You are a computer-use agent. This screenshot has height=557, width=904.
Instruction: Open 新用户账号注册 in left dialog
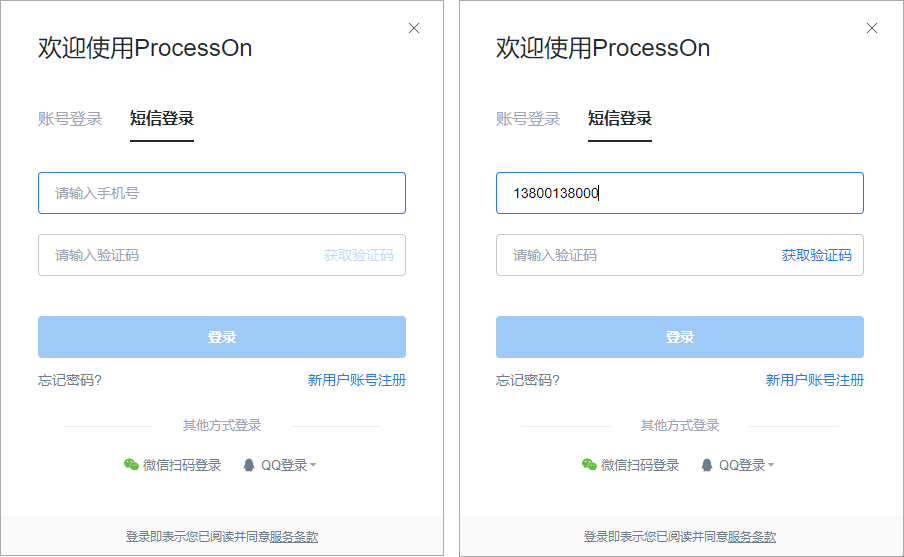pyautogui.click(x=357, y=380)
